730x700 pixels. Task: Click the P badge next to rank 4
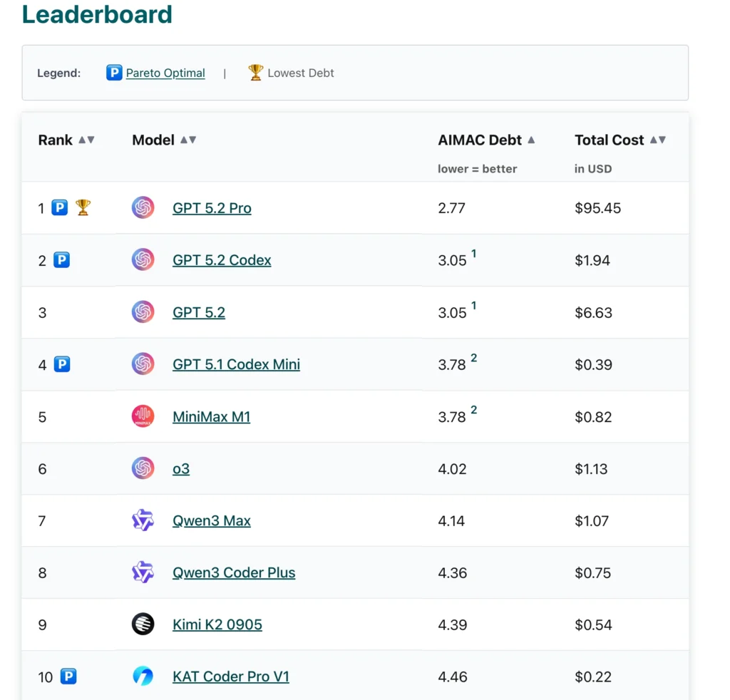click(61, 364)
